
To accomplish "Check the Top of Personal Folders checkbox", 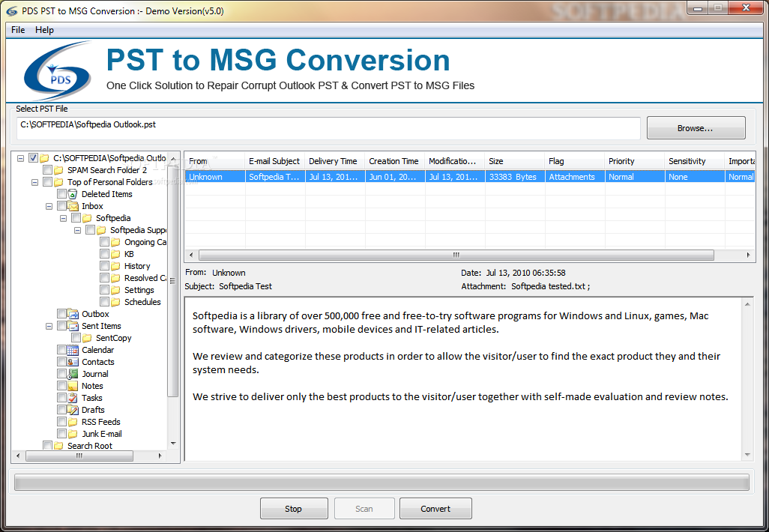I will [47, 182].
